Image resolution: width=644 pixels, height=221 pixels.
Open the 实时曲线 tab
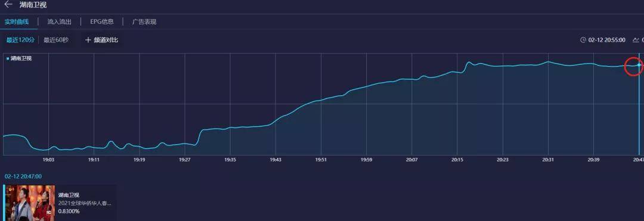[17, 21]
